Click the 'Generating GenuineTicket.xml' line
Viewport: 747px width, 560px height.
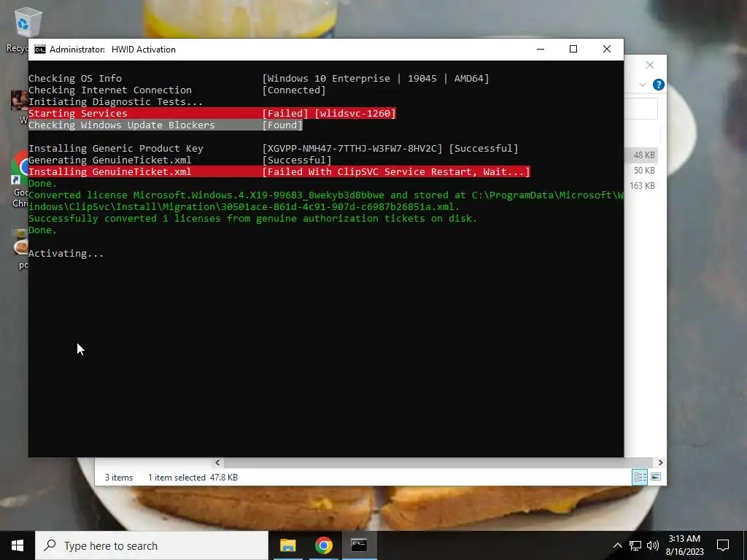point(180,160)
